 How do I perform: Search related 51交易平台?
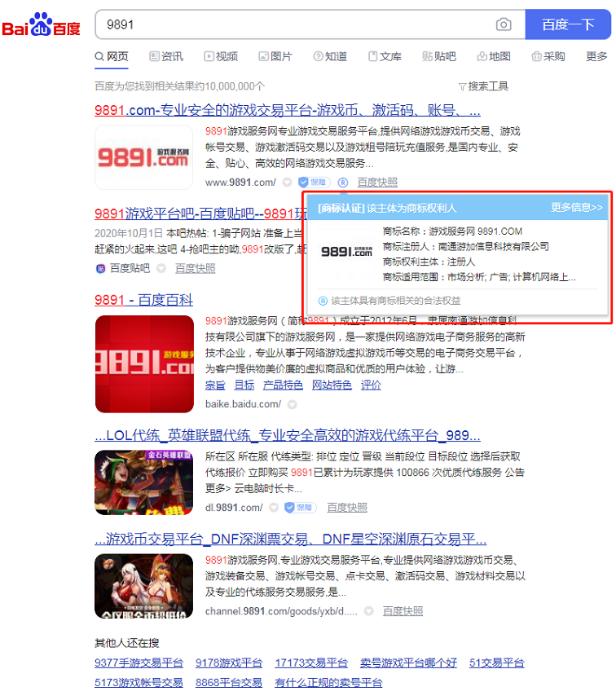pyautogui.click(x=496, y=663)
